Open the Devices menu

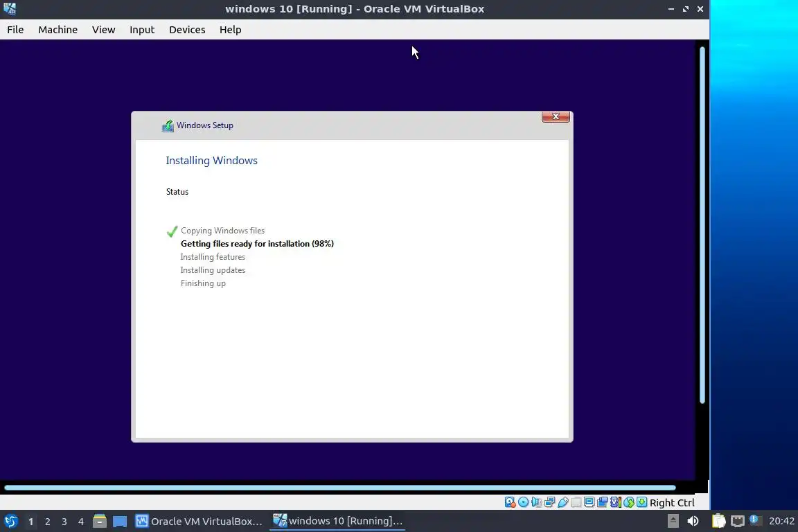187,30
